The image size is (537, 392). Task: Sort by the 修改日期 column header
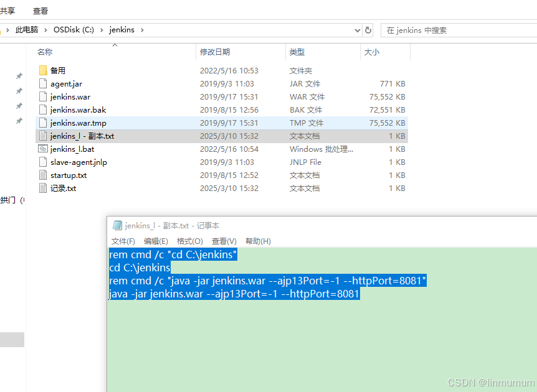215,52
